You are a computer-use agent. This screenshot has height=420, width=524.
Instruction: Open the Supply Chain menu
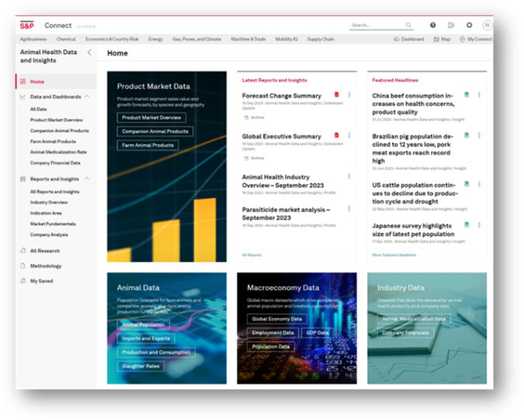click(321, 39)
